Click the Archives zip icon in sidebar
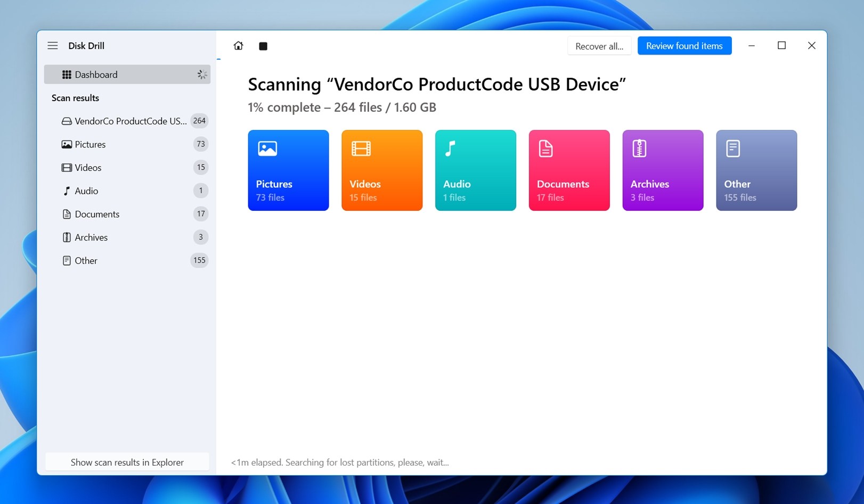 click(67, 237)
